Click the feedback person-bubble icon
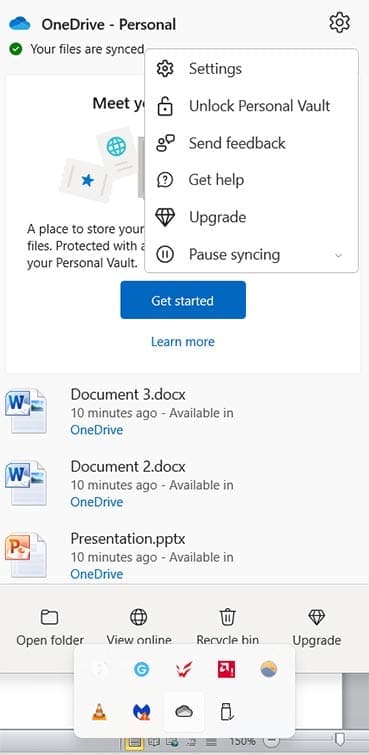Image resolution: width=369 pixels, height=755 pixels. point(165,143)
